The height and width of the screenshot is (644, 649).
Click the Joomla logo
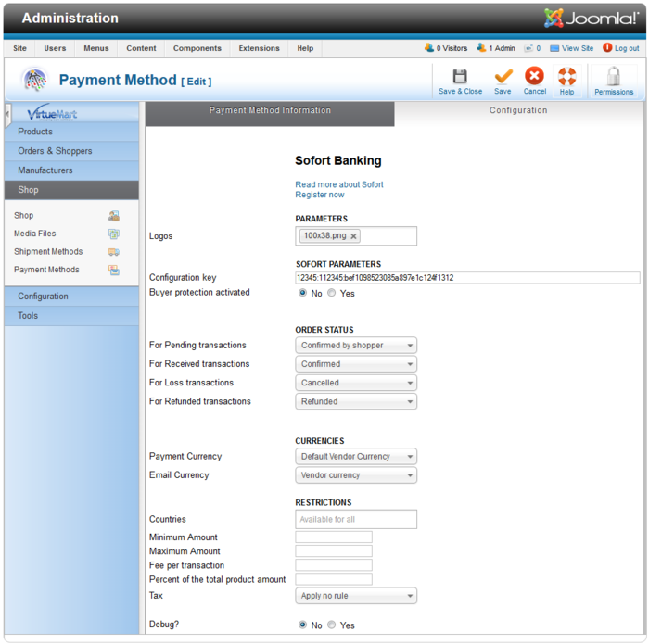592,19
